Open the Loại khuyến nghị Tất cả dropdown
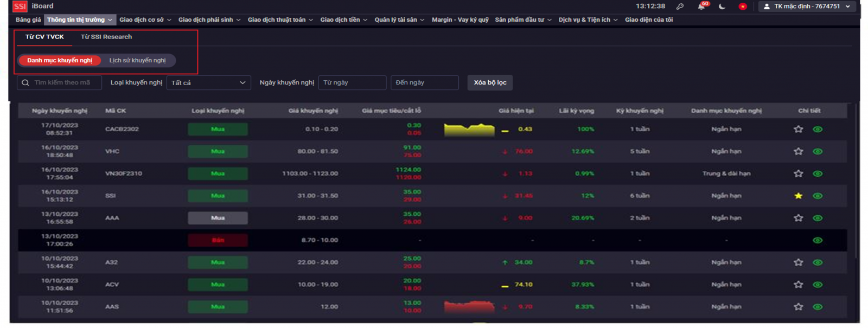 point(209,82)
